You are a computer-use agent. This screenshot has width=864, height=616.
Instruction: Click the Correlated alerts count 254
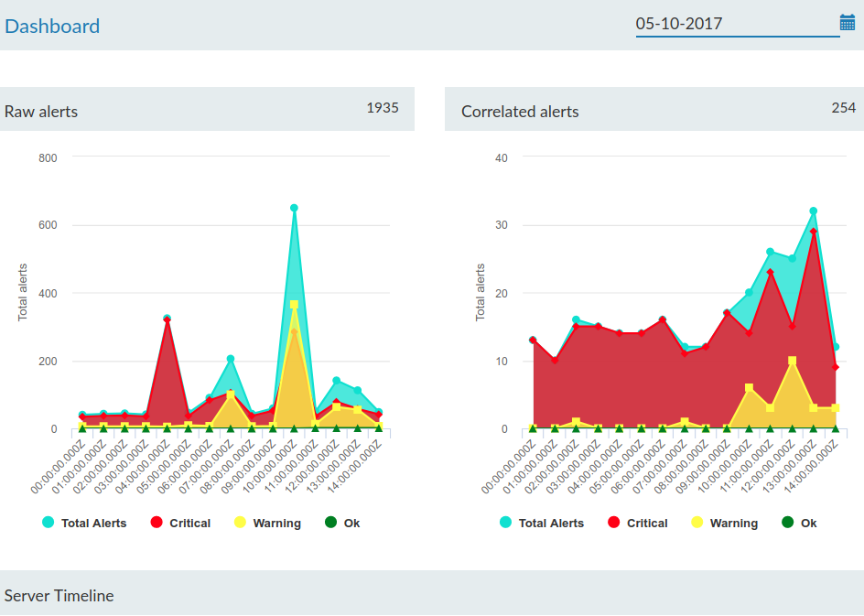pos(843,107)
